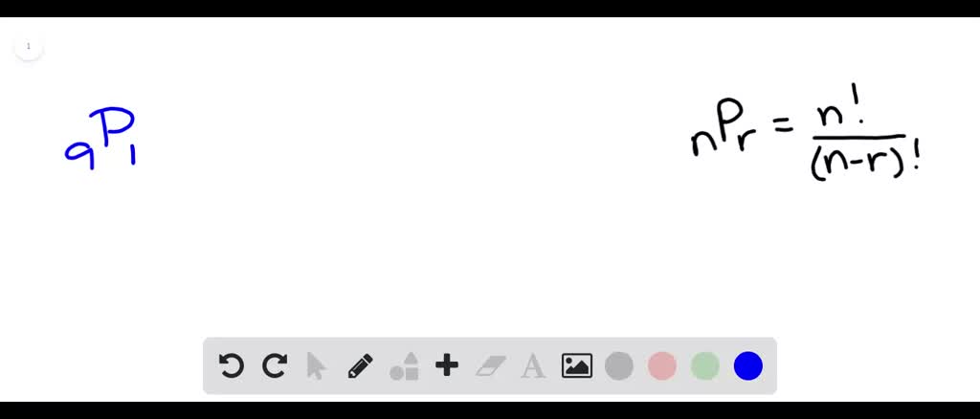The image size is (980, 419).
Task: Open the page number 1 indicator
Action: (28, 47)
